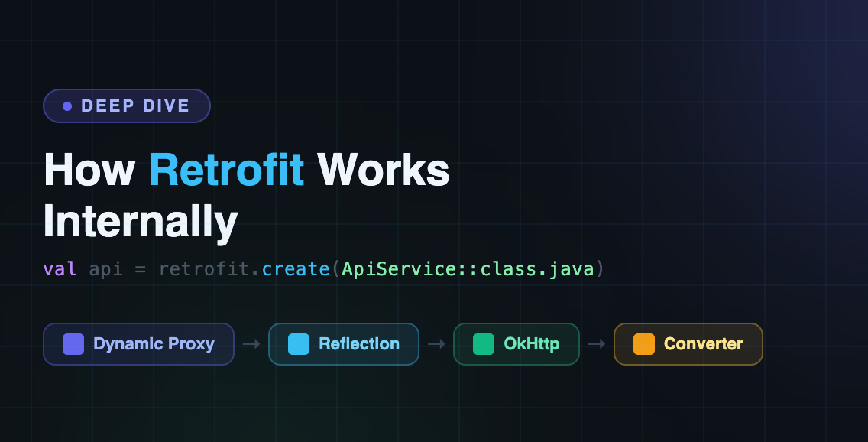Click the green square in OkHttp chip
Image resolution: width=868 pixels, height=442 pixels.
point(483,344)
